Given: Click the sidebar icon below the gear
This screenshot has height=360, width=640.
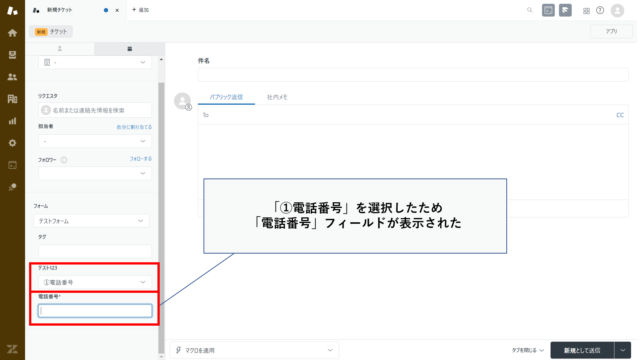Looking at the screenshot, I should (x=12, y=165).
